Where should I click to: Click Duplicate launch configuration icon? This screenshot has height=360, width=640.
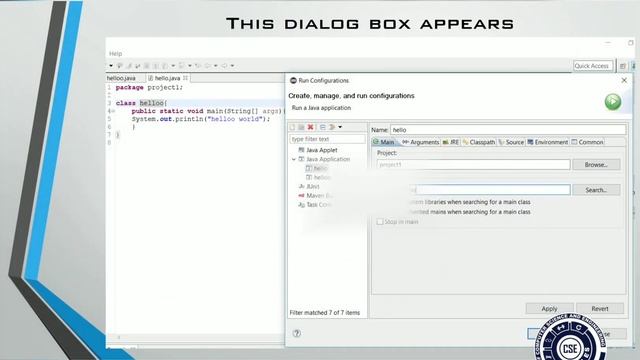tap(301, 127)
